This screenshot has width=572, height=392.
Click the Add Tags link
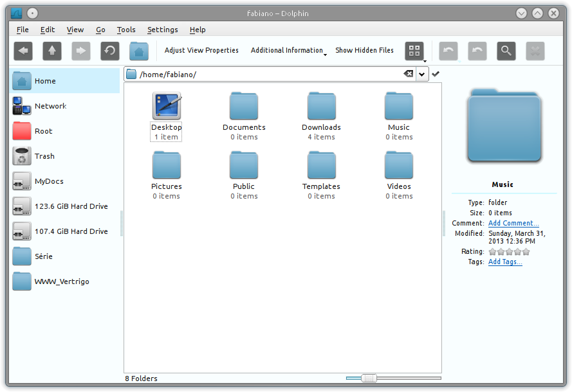[505, 262]
